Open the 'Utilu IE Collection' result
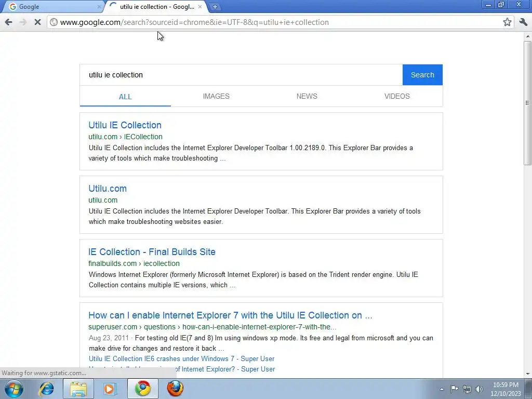 click(125, 125)
